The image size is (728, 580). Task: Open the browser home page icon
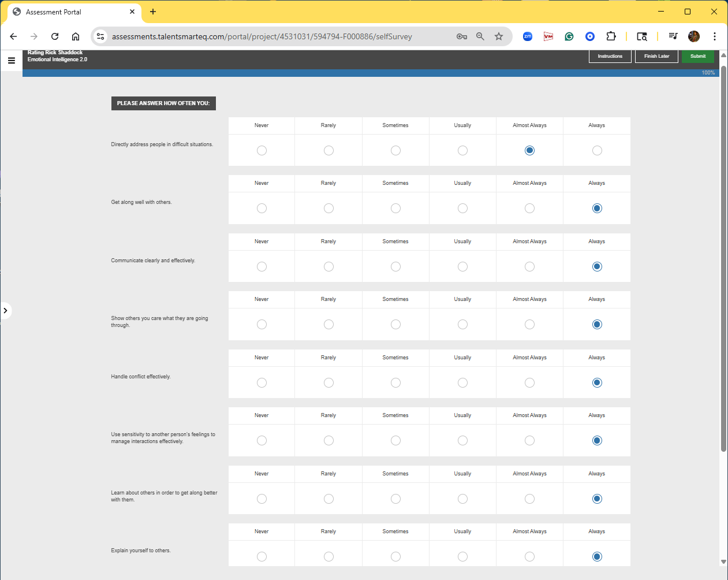coord(76,36)
